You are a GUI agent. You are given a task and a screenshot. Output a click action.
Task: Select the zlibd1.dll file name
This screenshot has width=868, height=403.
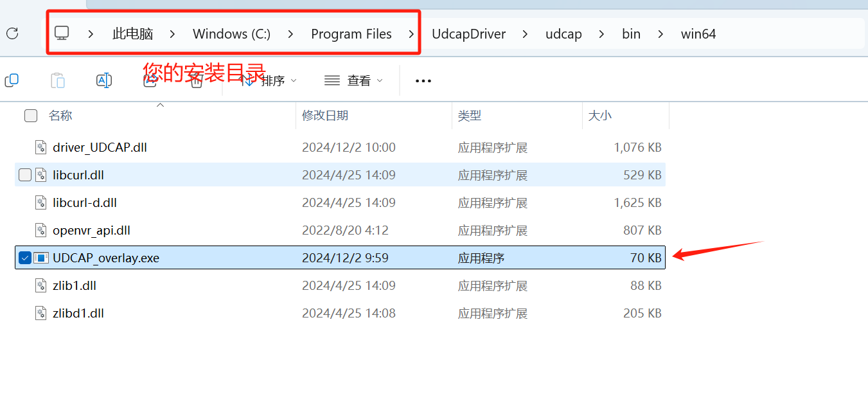pos(78,313)
